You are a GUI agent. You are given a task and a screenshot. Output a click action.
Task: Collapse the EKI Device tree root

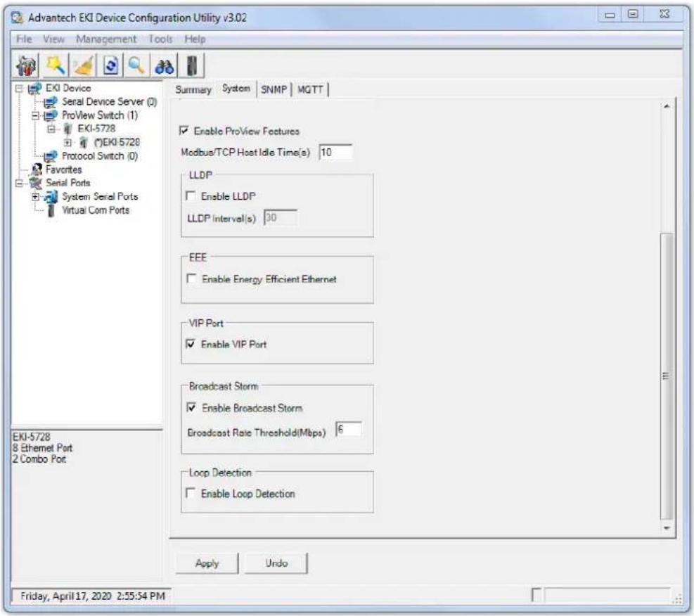[x=19, y=89]
